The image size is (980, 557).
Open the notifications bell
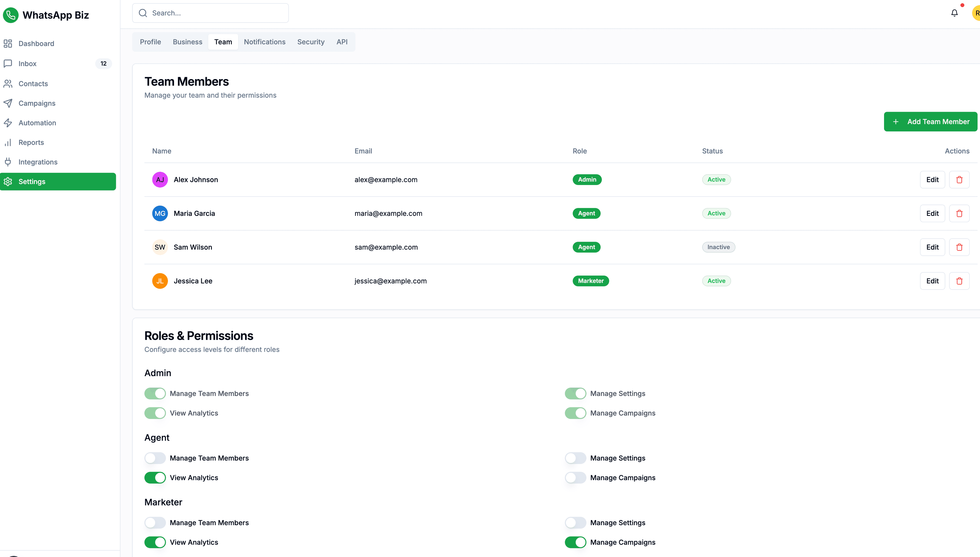[954, 13]
